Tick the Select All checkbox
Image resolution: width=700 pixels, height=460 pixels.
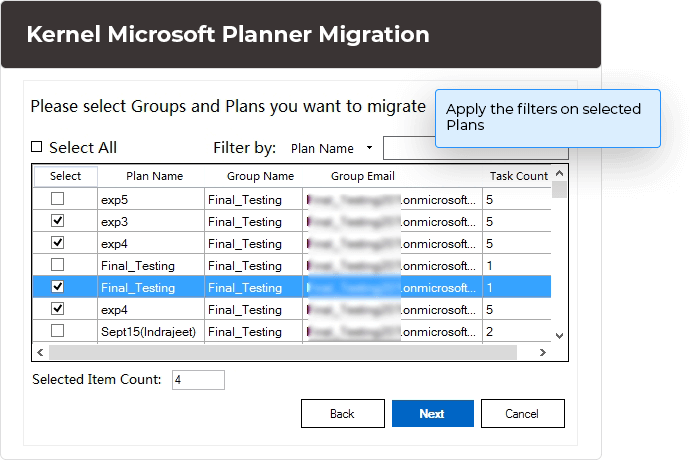coord(37,147)
